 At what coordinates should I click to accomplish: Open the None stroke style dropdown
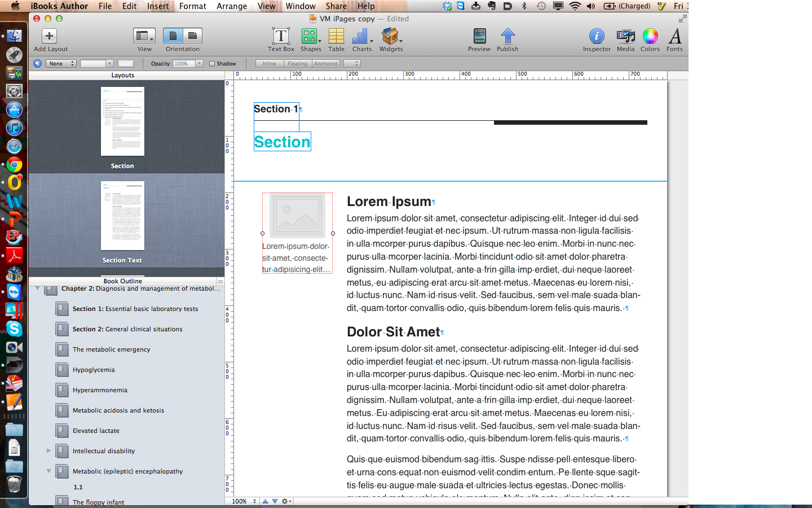tap(61, 64)
